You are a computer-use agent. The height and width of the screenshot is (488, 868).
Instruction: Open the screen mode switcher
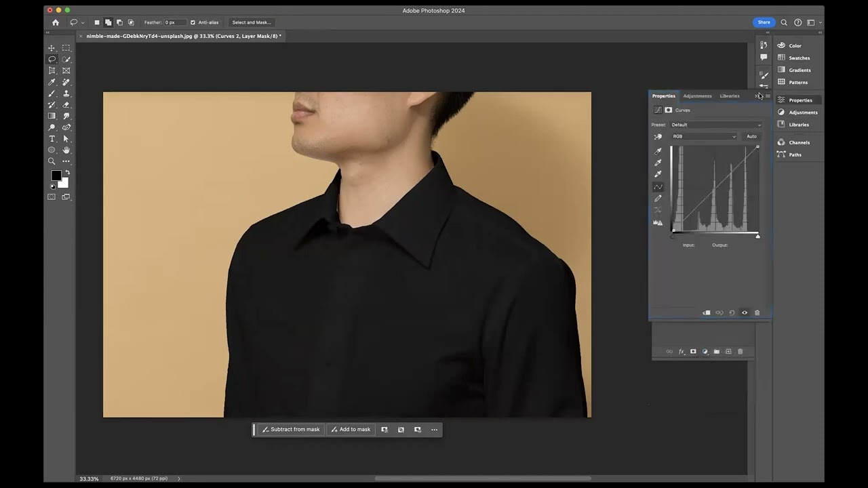[66, 197]
